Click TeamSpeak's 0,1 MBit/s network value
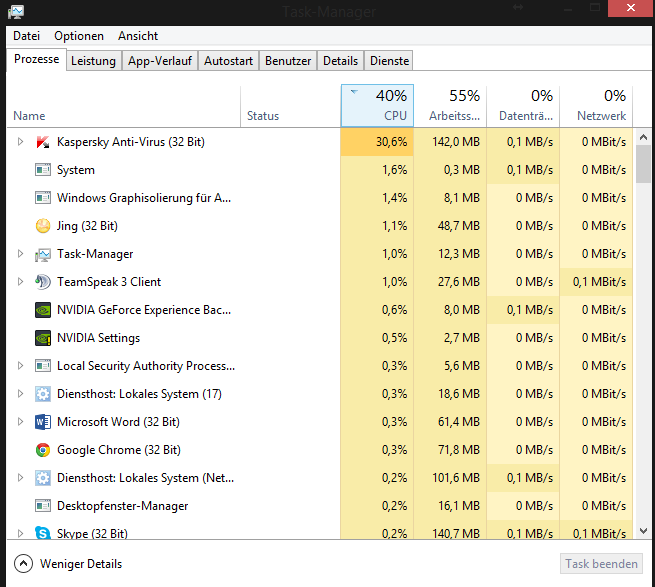Viewport: 655px width, 587px height. [599, 282]
